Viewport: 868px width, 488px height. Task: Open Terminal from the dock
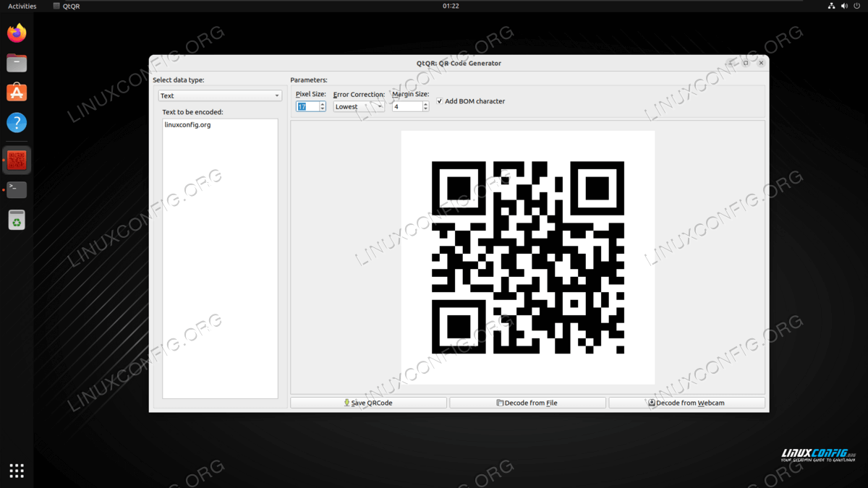point(17,189)
